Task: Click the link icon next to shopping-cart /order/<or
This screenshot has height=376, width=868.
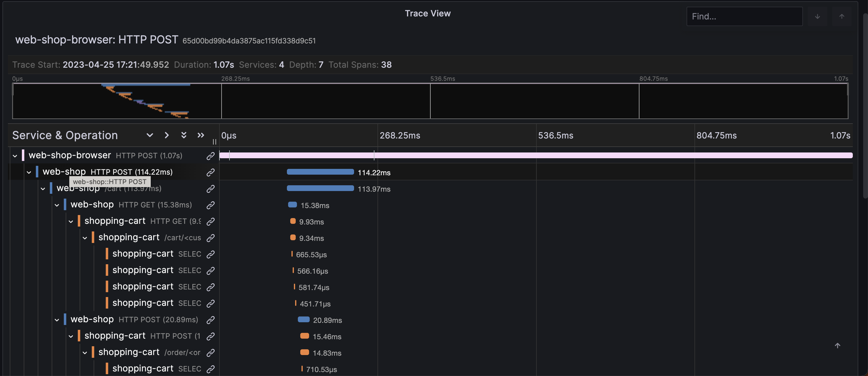Action: coord(210,353)
